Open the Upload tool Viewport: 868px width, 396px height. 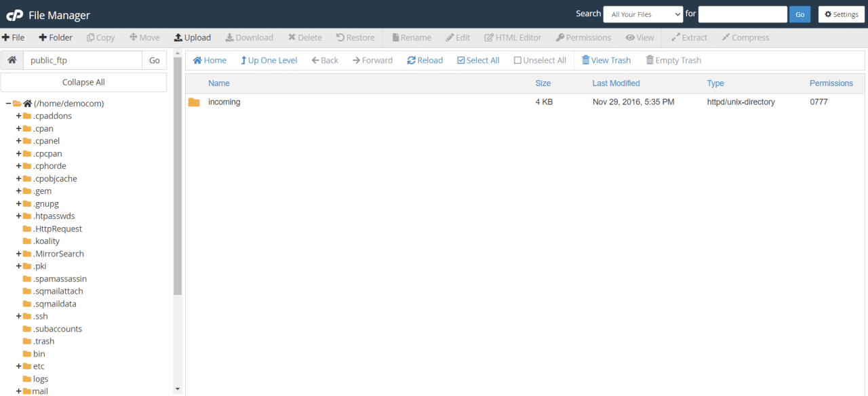[192, 37]
